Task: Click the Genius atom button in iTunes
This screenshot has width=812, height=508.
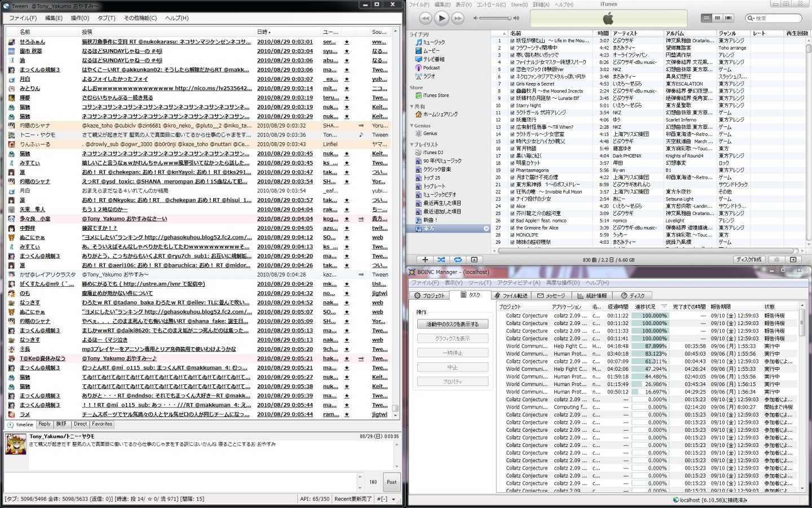Action: 776,260
